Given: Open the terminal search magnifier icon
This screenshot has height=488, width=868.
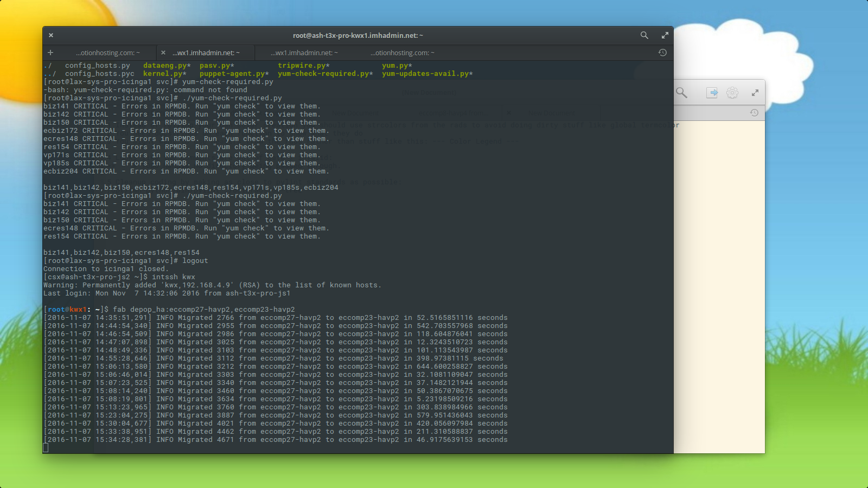Looking at the screenshot, I should (644, 35).
